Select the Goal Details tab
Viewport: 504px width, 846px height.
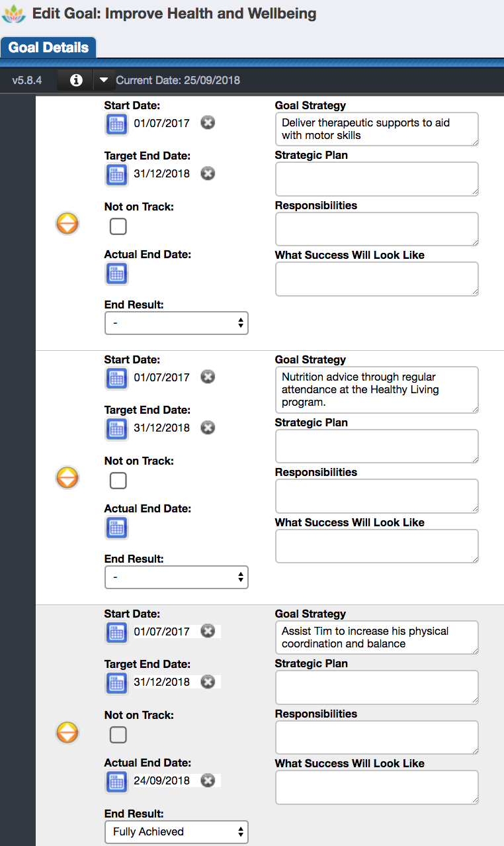pyautogui.click(x=48, y=47)
